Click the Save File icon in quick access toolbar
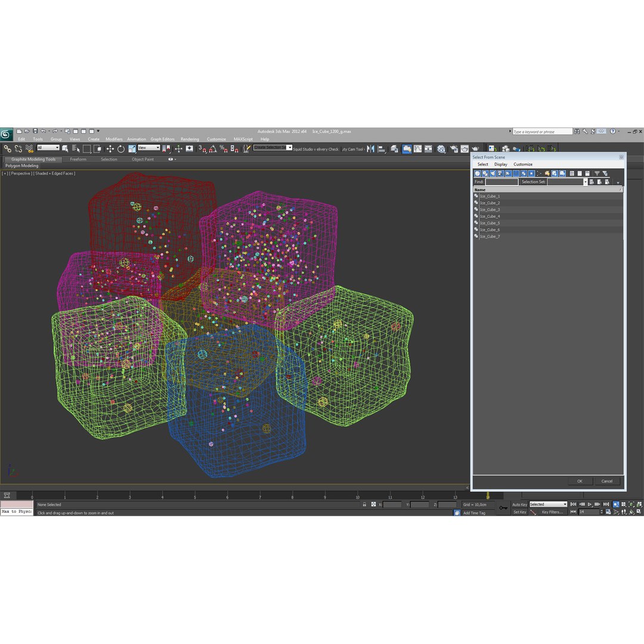This screenshot has width=644, height=644. point(35,131)
